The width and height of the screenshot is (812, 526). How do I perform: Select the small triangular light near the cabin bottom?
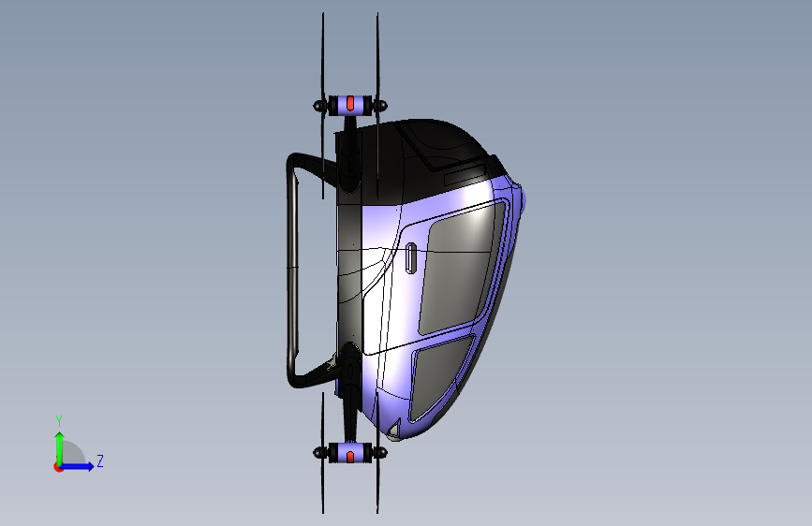(x=394, y=429)
